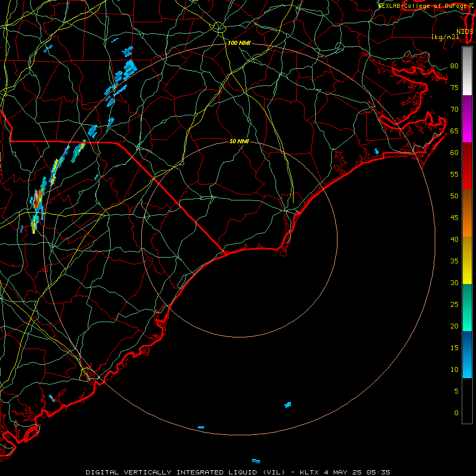The width and height of the screenshot is (476, 476).
Task: Select the 65 value on the color scale
Action: (x=454, y=131)
